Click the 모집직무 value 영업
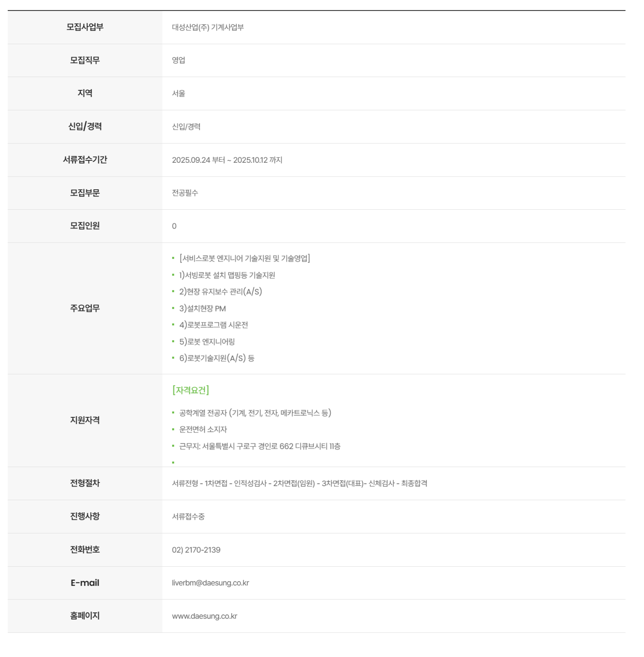Image resolution: width=644 pixels, height=657 pixels. coord(179,60)
